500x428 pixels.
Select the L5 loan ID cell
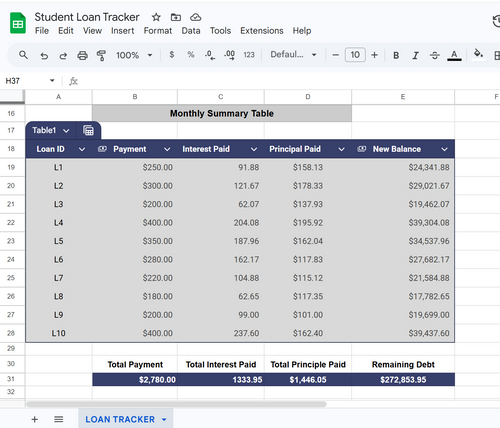tap(58, 241)
